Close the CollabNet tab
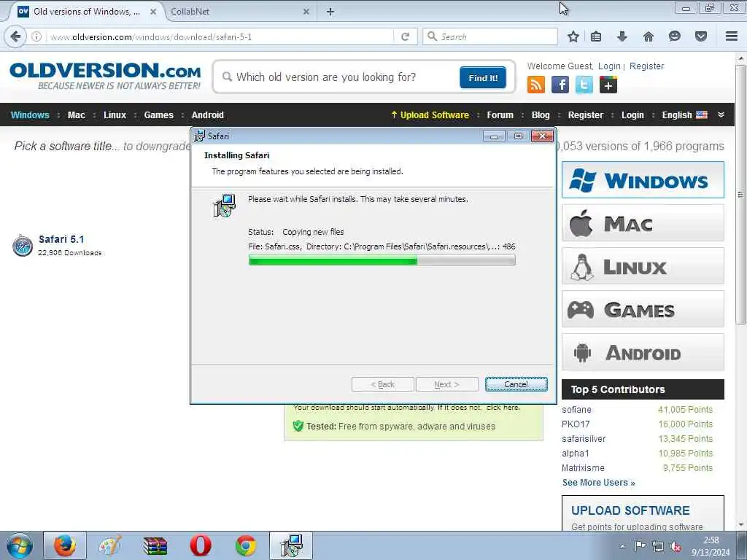The width and height of the screenshot is (747, 560). click(306, 12)
